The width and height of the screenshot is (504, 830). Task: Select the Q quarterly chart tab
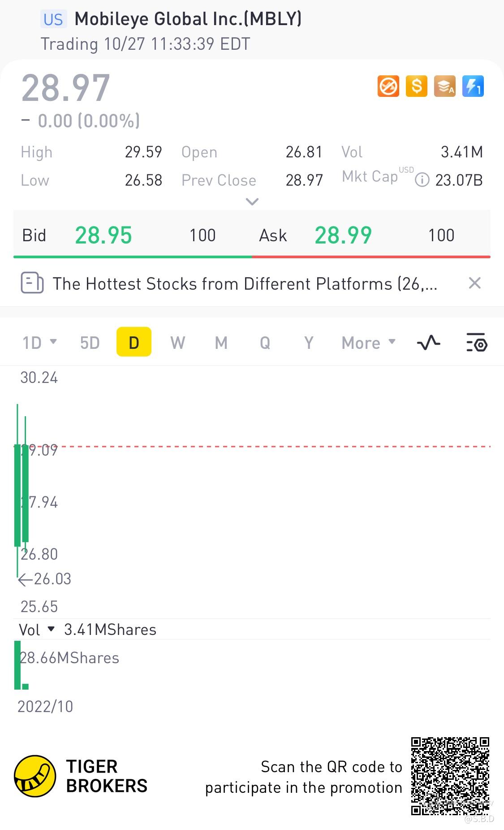(x=265, y=343)
